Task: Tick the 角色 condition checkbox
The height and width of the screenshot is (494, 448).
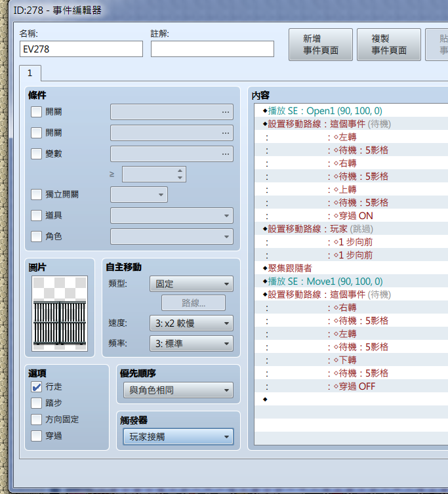Action: click(x=36, y=236)
